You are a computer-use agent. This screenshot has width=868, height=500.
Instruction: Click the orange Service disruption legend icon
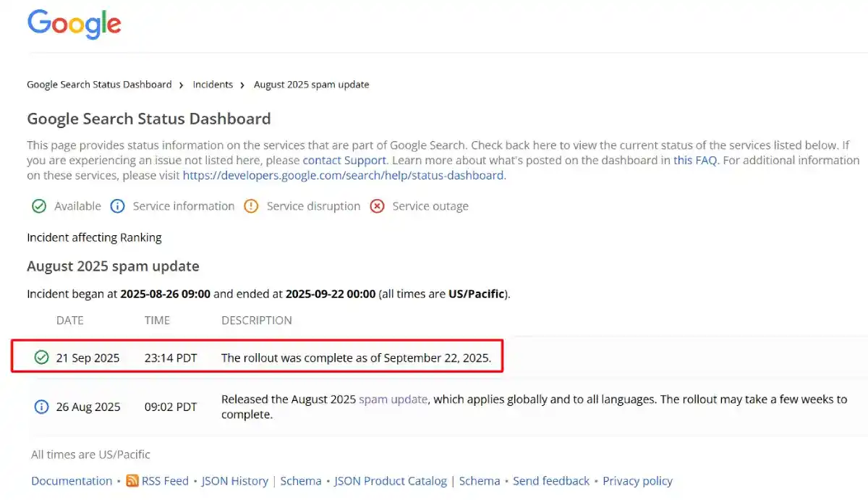[x=251, y=206]
